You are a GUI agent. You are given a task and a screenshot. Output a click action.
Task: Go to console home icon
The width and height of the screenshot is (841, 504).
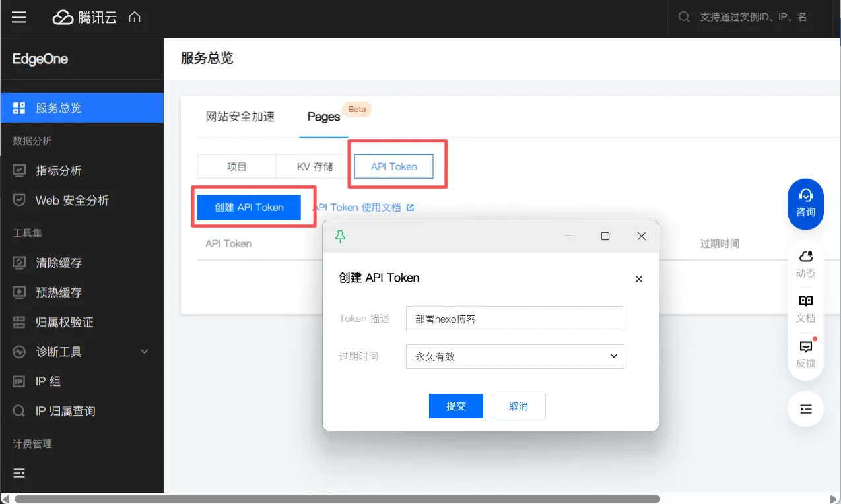(x=135, y=17)
